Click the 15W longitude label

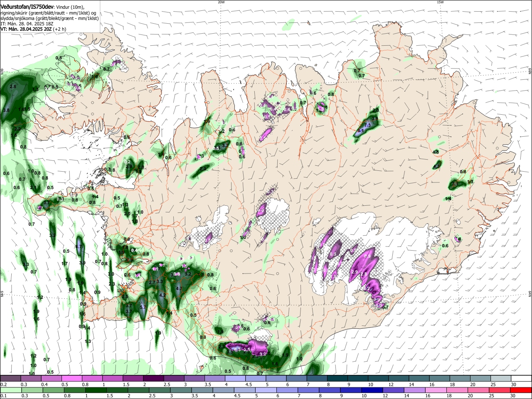440,2
